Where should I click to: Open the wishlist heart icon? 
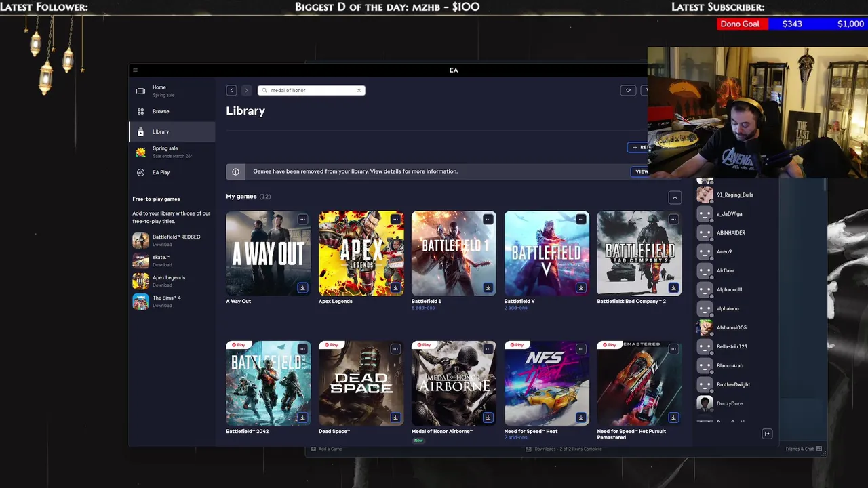pyautogui.click(x=628, y=90)
